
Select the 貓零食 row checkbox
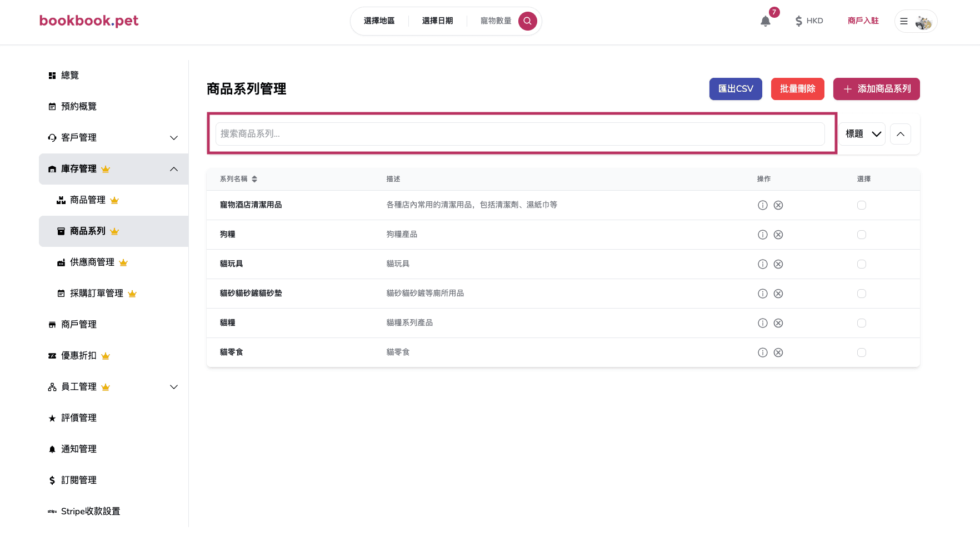pos(862,353)
